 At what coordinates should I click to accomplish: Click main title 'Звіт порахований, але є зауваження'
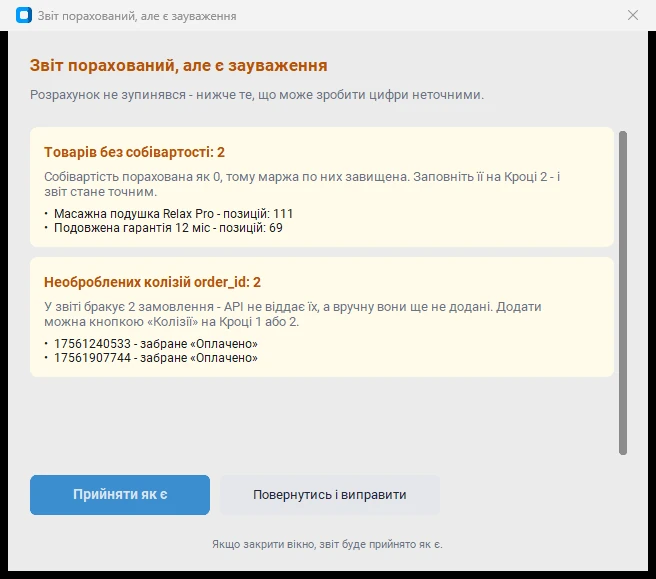[x=179, y=66]
